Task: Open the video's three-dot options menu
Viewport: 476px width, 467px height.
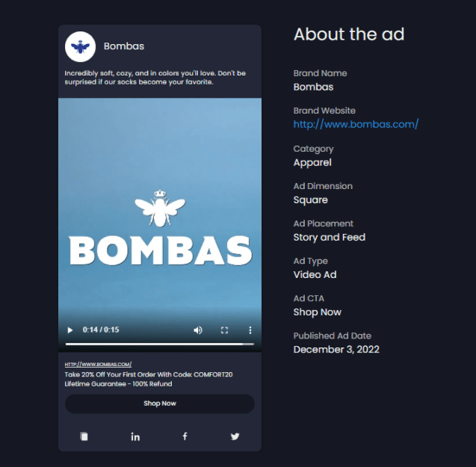Action: [x=250, y=330]
